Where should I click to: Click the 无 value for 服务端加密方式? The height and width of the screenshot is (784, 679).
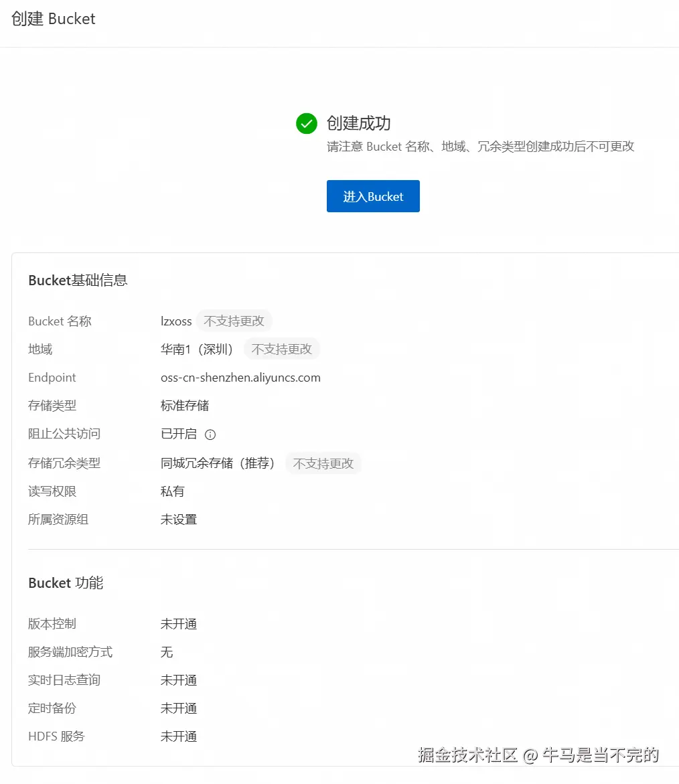pyautogui.click(x=167, y=652)
